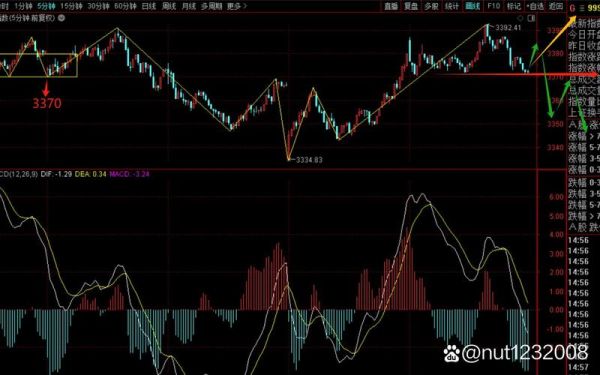Click the 6.00 MACD axis label
600x375 pixels.
[x=557, y=197]
